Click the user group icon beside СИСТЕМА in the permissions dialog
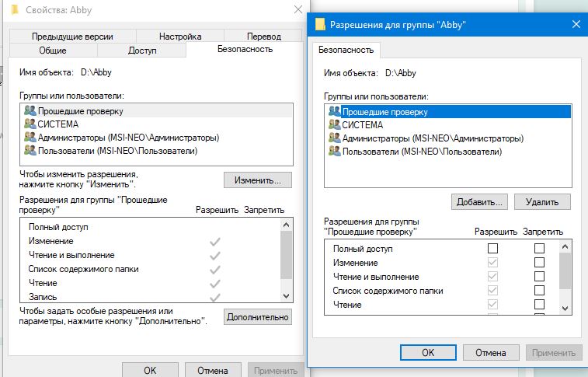Image resolution: width=588 pixels, height=377 pixels. click(x=335, y=125)
